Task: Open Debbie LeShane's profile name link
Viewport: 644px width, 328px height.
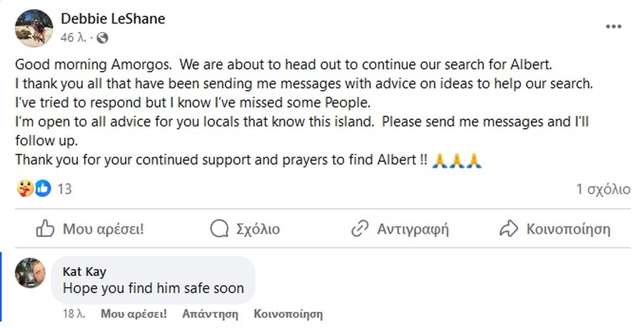Action: coord(113,19)
